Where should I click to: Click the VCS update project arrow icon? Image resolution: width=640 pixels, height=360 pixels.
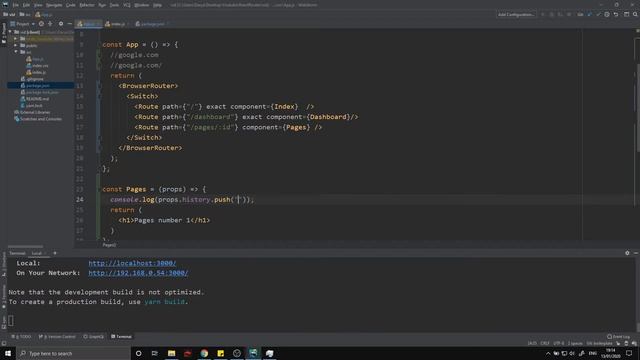pyautogui.click(x=590, y=14)
